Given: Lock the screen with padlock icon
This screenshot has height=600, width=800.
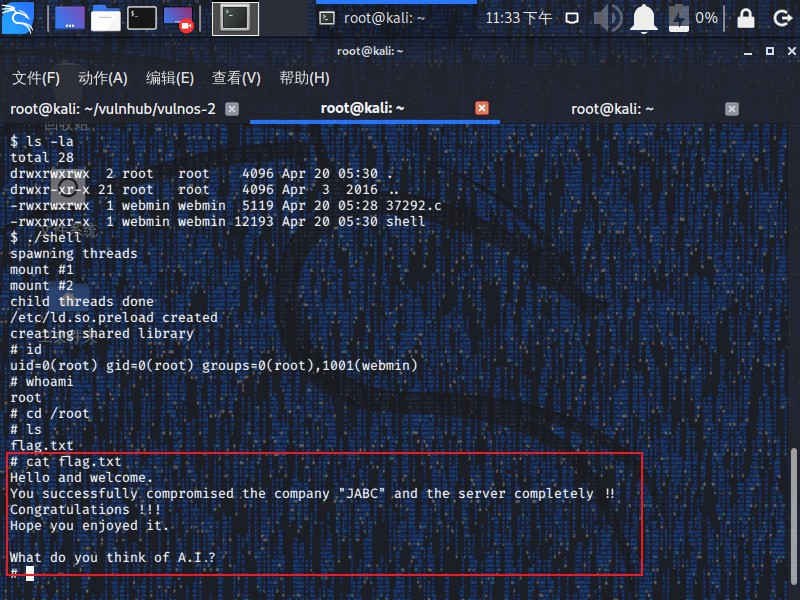Looking at the screenshot, I should tap(745, 18).
